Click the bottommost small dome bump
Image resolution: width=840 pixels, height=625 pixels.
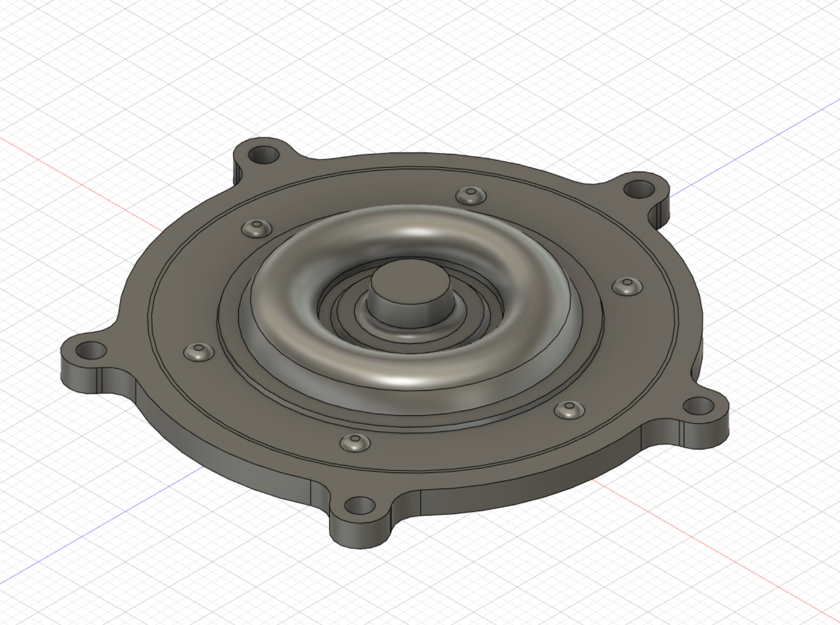pyautogui.click(x=355, y=443)
